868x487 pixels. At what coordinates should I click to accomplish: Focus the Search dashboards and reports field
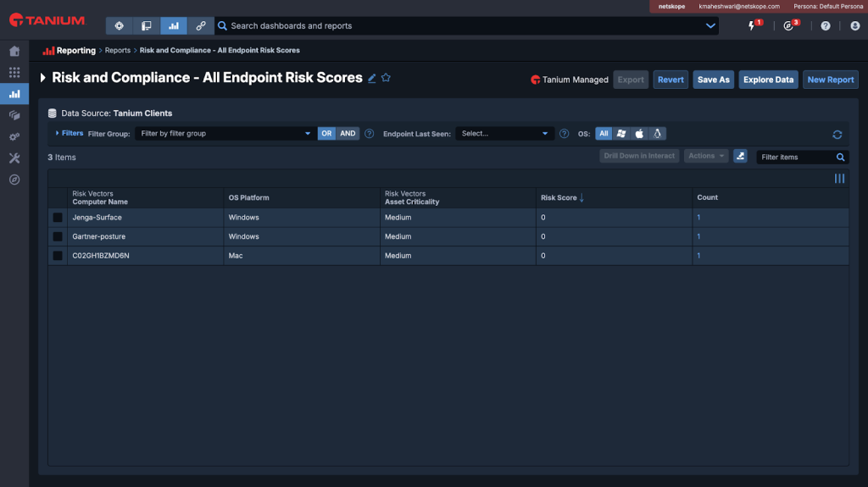pyautogui.click(x=465, y=26)
